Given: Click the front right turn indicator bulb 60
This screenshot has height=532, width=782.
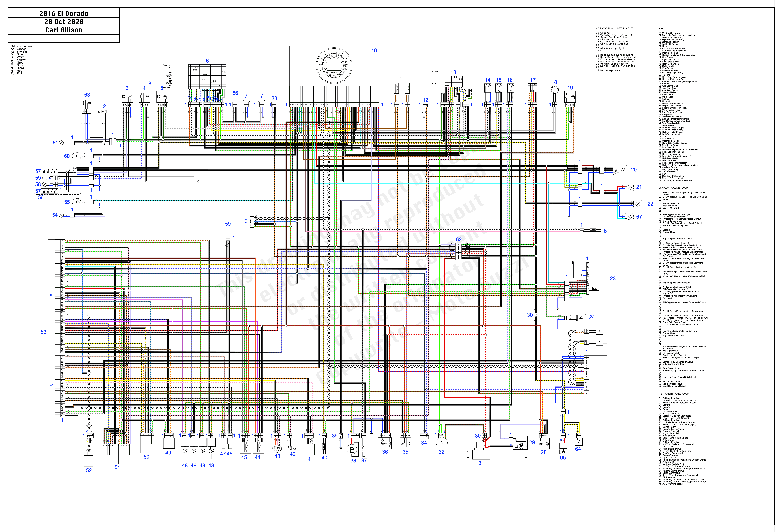Looking at the screenshot, I should (79, 156).
